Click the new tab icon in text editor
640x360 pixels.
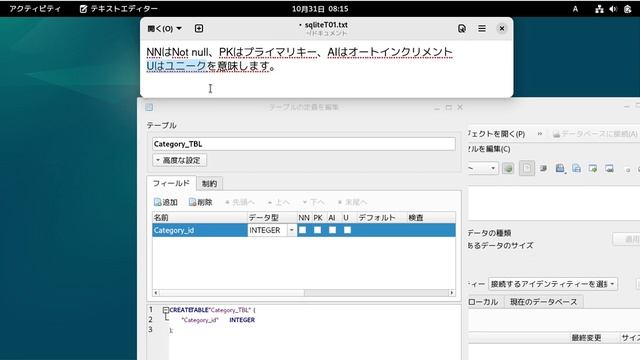[x=199, y=29]
